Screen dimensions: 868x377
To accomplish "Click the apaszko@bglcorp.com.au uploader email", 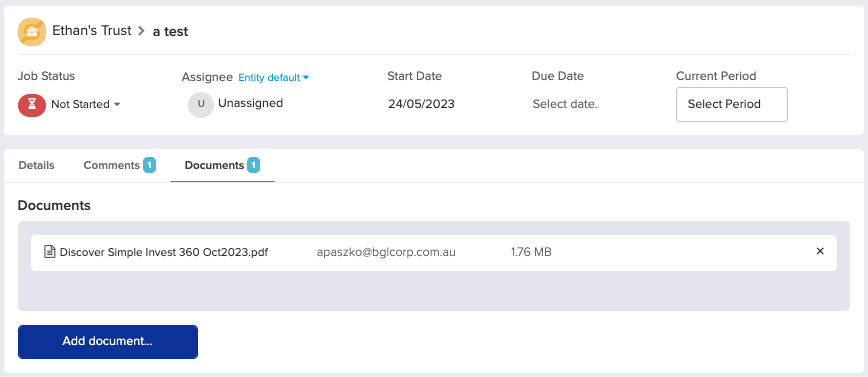I will tap(386, 252).
